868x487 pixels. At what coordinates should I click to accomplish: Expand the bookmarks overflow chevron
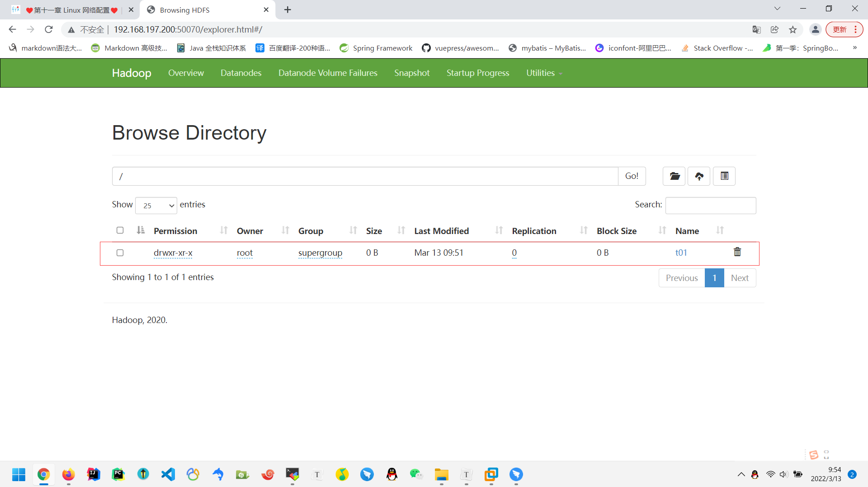(854, 48)
